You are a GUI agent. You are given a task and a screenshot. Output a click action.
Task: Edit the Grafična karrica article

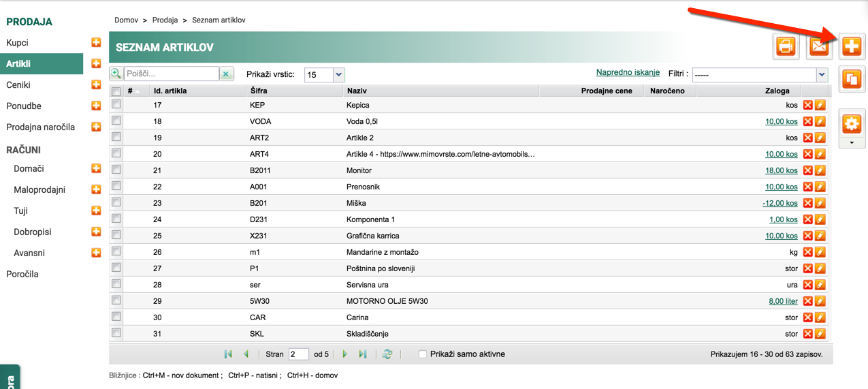tap(820, 236)
